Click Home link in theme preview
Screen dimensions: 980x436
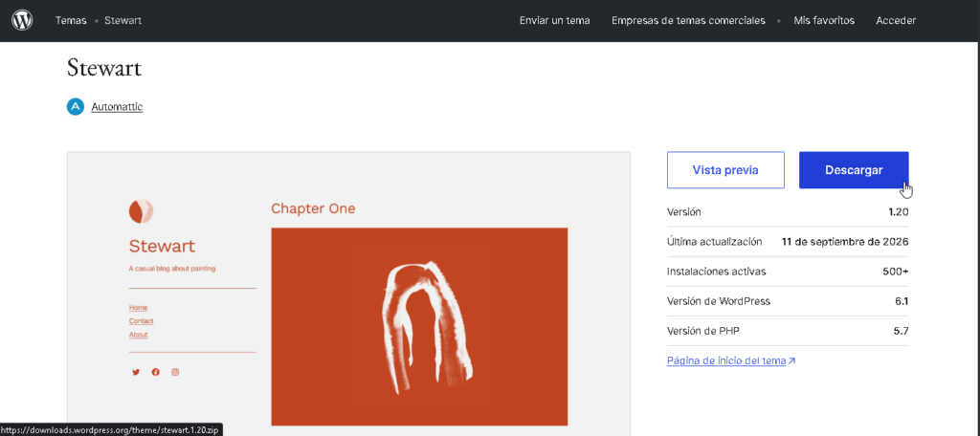[x=138, y=307]
